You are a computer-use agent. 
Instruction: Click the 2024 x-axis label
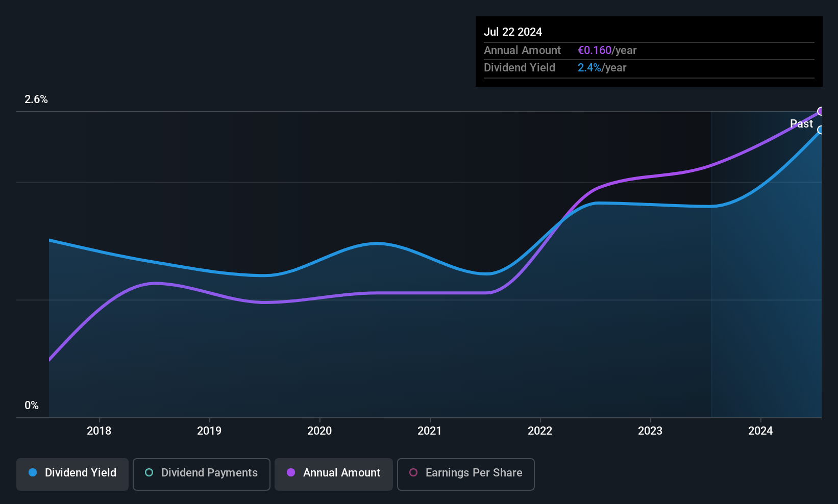click(x=760, y=431)
